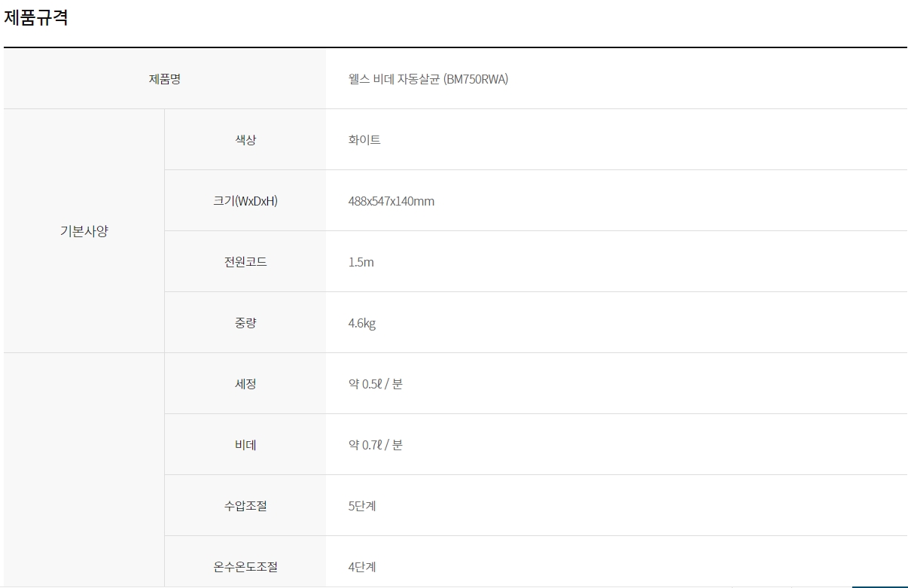Click the 전원코드 row label
Viewport: 908px width, 588px height.
click(x=245, y=262)
